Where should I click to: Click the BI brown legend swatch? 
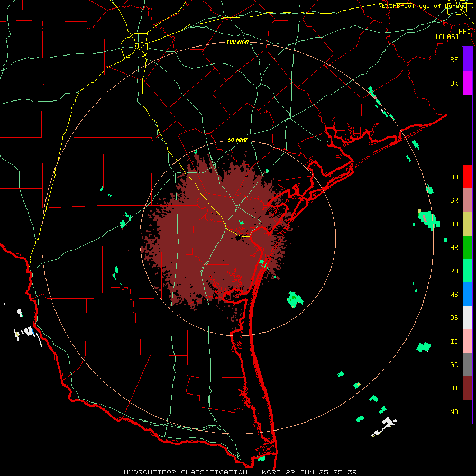point(467,388)
